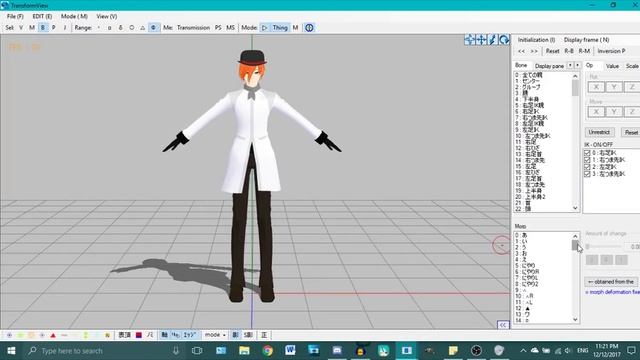Switch to the Value tab
Image resolution: width=640 pixels, height=360 pixels.
pyautogui.click(x=612, y=66)
